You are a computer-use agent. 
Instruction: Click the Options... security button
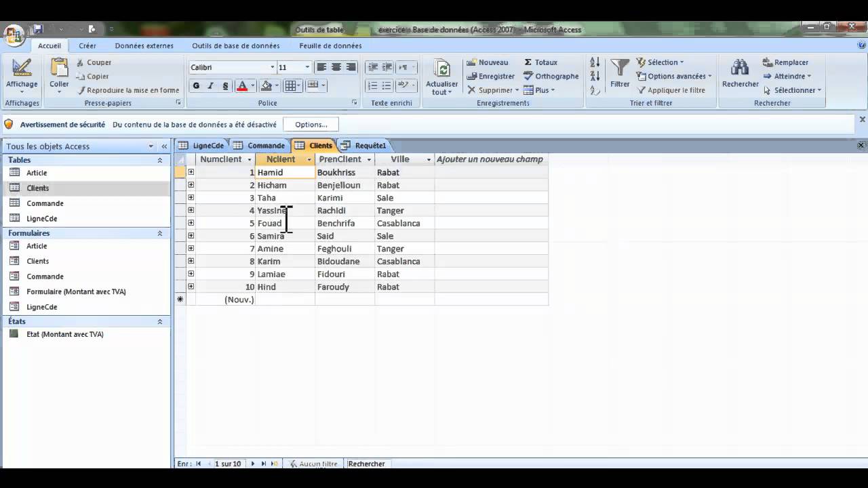click(311, 125)
